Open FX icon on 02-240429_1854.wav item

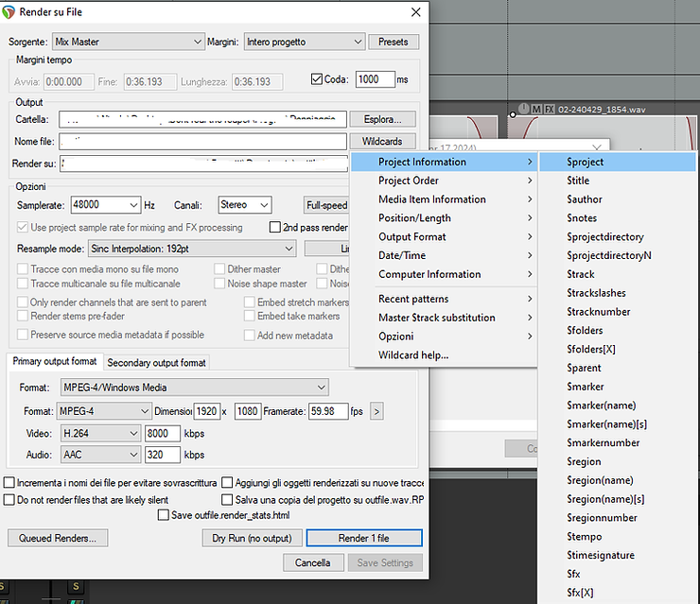550,110
